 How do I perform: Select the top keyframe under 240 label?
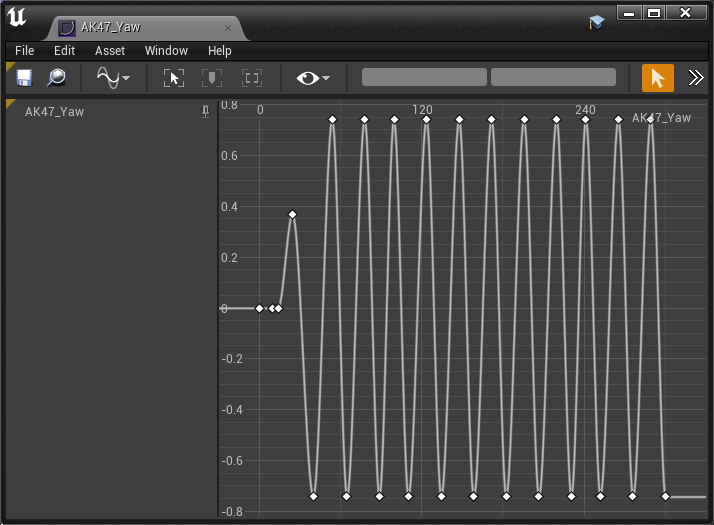click(585, 119)
